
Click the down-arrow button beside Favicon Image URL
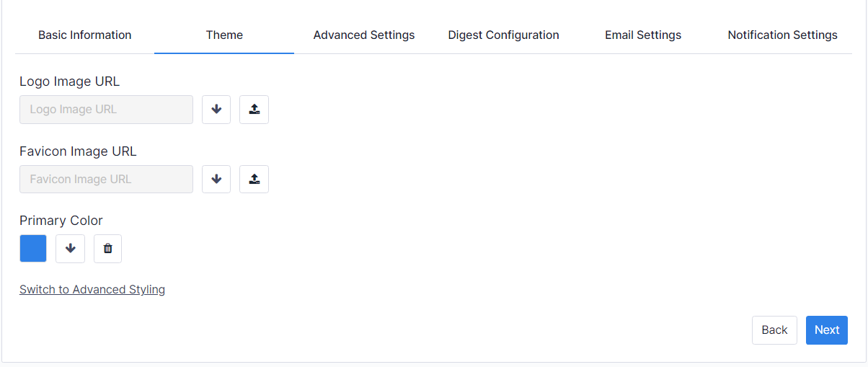[216, 179]
